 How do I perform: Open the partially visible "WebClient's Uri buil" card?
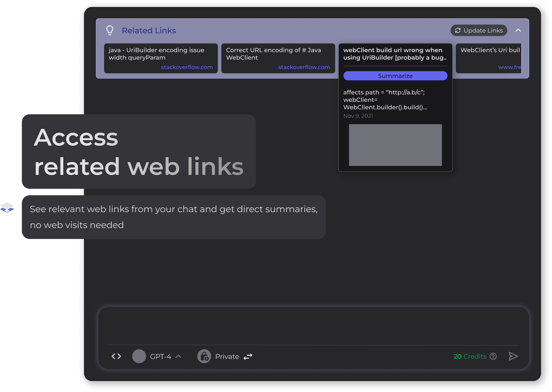488,58
